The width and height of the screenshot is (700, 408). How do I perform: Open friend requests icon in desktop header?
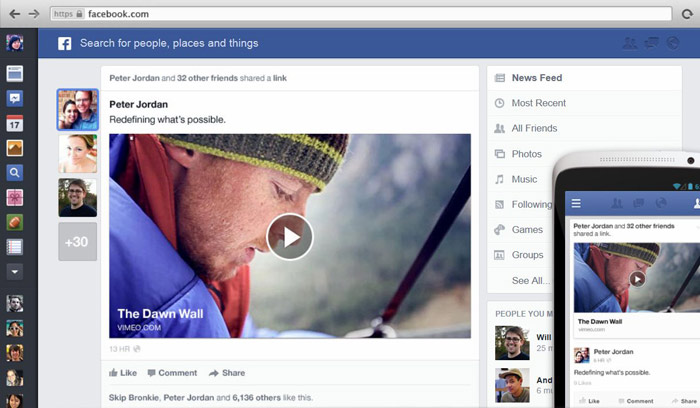click(x=630, y=43)
